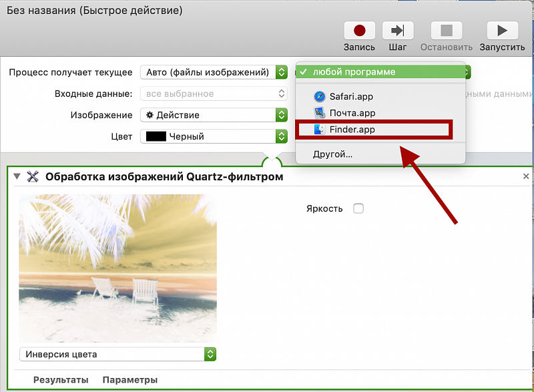Screen dimensions: 534x392
Task: Click the Stop (Остановить) toolbar icon
Action: coord(447,31)
